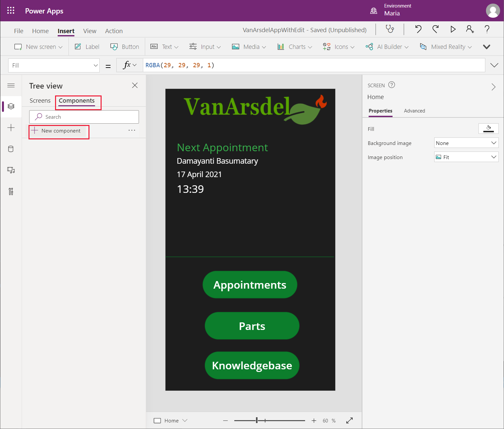This screenshot has height=429, width=504.
Task: Select the 13:39 time label
Action: coord(190,189)
